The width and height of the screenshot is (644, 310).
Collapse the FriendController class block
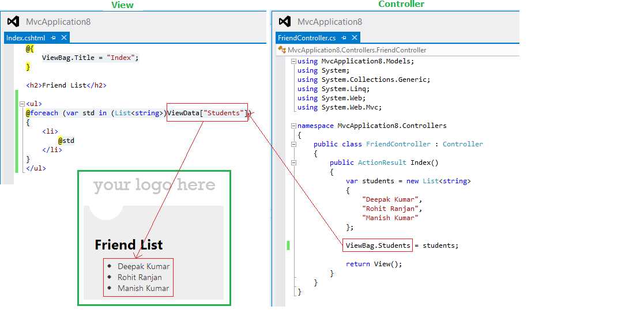tap(293, 144)
